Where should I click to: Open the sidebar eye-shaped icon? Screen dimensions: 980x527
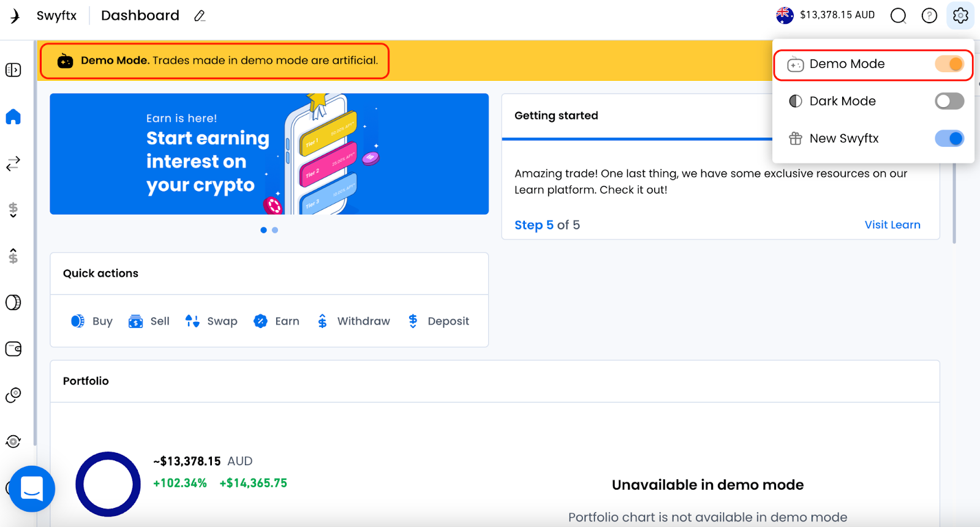[x=13, y=441]
